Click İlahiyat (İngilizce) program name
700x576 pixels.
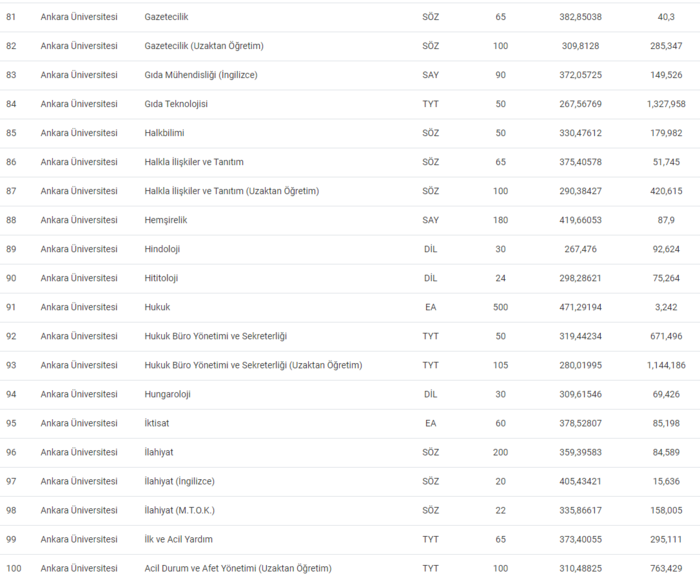tap(180, 481)
